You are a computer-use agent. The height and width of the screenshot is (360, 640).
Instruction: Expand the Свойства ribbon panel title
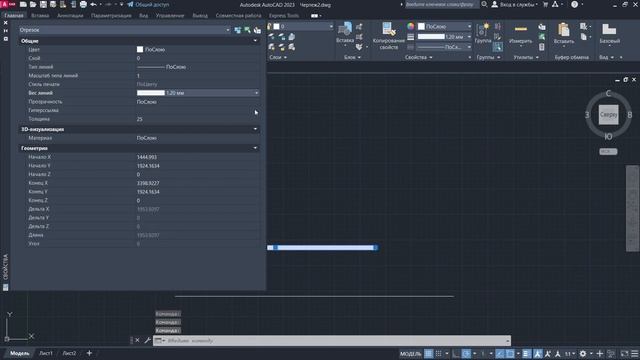click(x=418, y=58)
